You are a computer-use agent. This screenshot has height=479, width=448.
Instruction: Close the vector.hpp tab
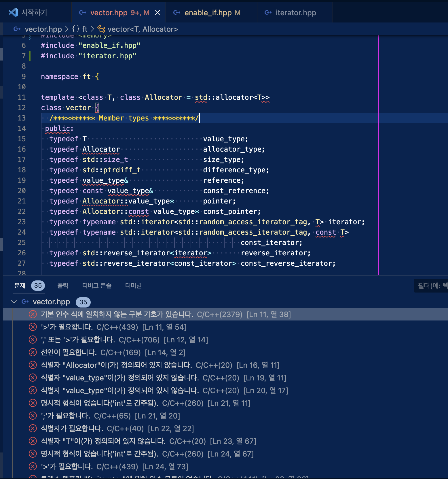tap(157, 12)
